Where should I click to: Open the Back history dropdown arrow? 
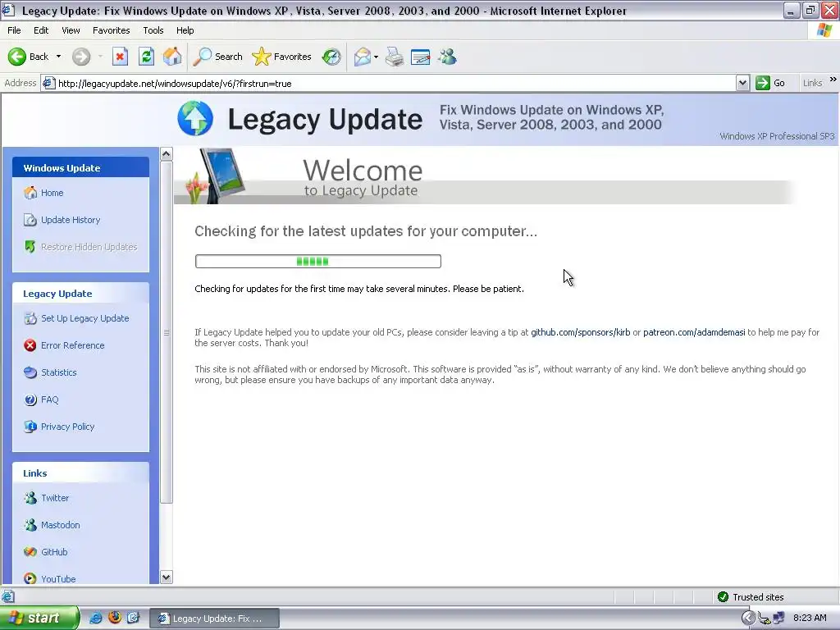[58, 57]
